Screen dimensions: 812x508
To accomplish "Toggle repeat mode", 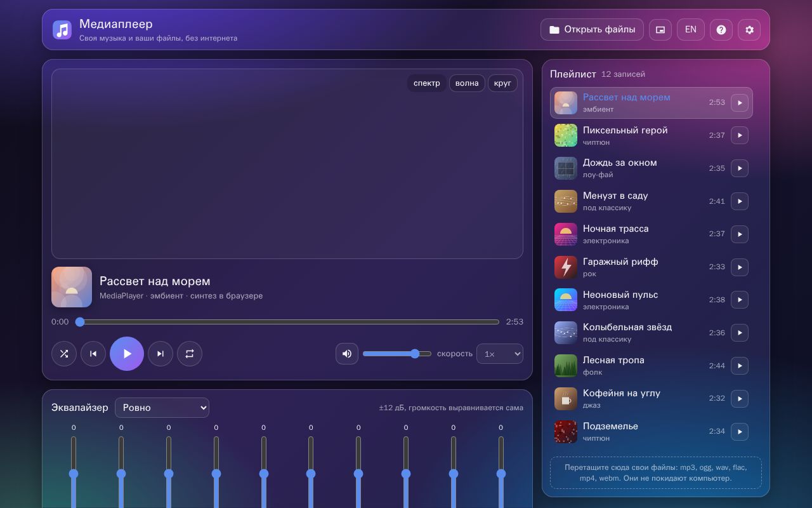I will pyautogui.click(x=190, y=354).
